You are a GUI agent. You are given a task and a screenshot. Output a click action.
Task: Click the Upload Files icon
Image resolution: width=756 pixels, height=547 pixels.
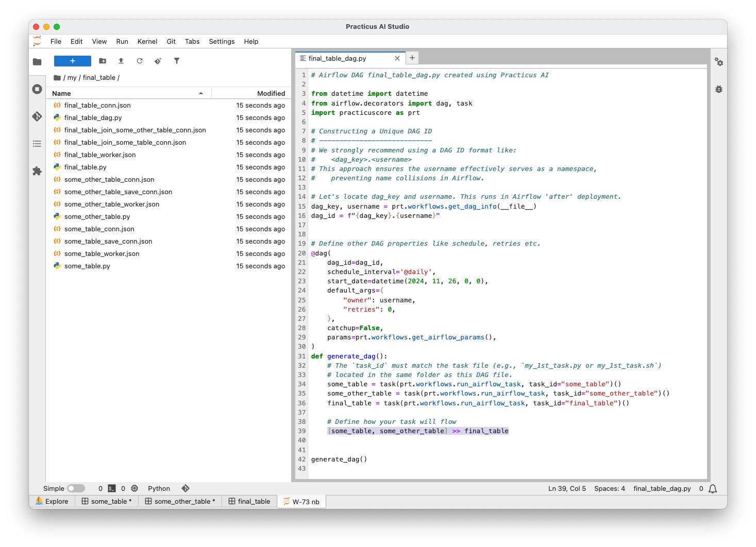(x=121, y=61)
